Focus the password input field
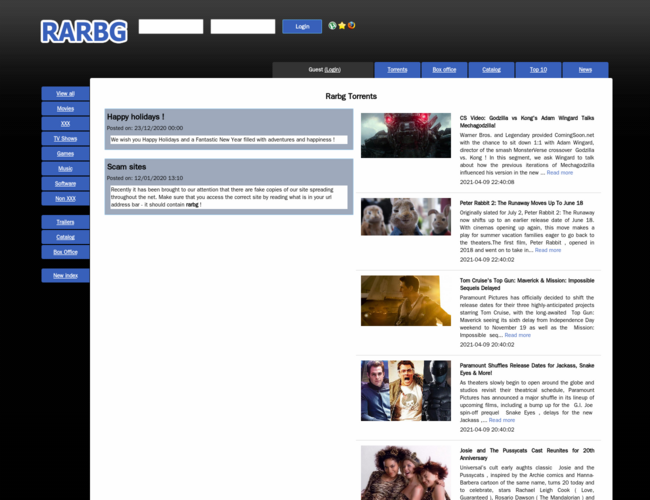This screenshot has height=500, width=650. click(x=243, y=27)
